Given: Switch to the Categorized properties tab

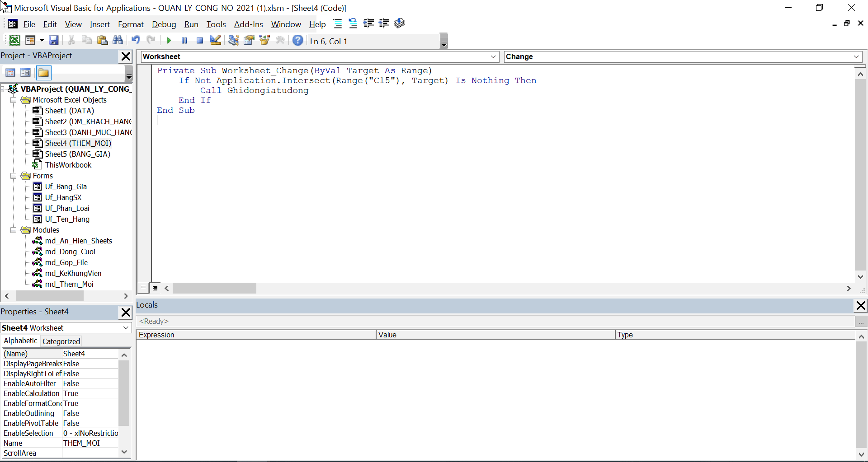Looking at the screenshot, I should 61,341.
